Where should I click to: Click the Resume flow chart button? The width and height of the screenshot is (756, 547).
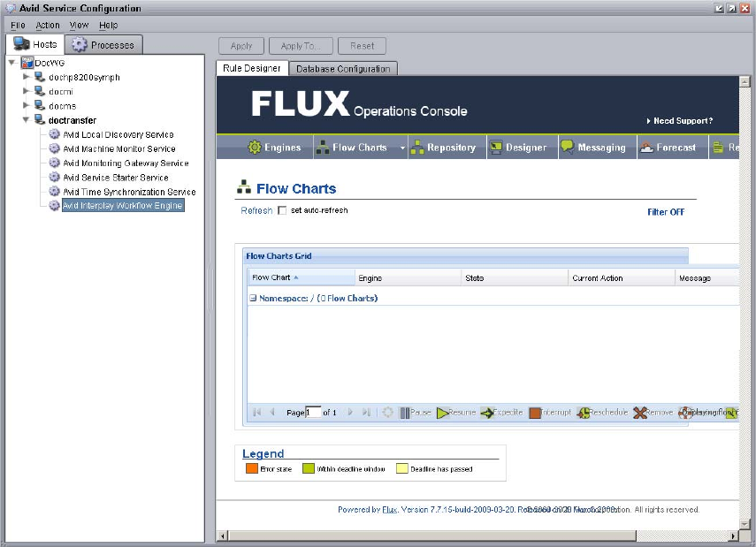click(x=456, y=413)
